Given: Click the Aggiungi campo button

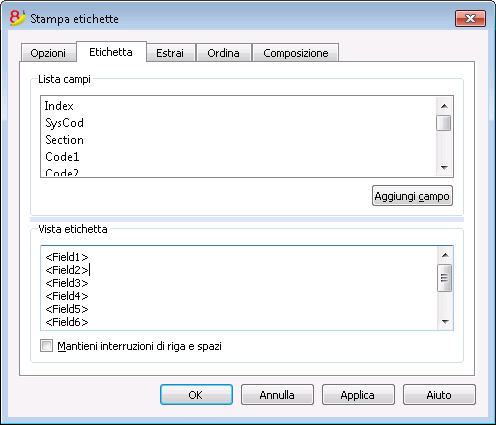Looking at the screenshot, I should [x=412, y=196].
